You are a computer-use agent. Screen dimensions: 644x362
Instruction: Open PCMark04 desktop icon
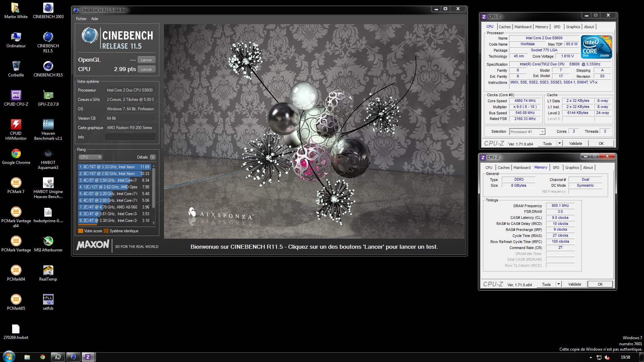(16, 273)
